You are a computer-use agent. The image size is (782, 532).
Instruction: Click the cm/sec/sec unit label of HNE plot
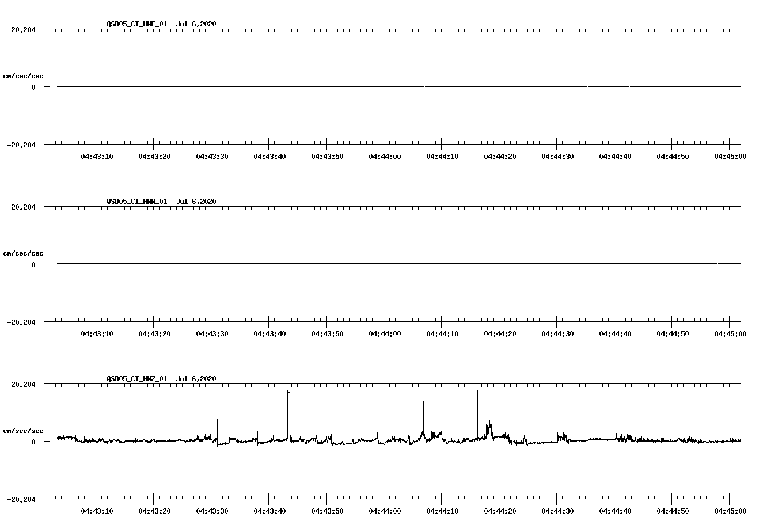coord(23,76)
